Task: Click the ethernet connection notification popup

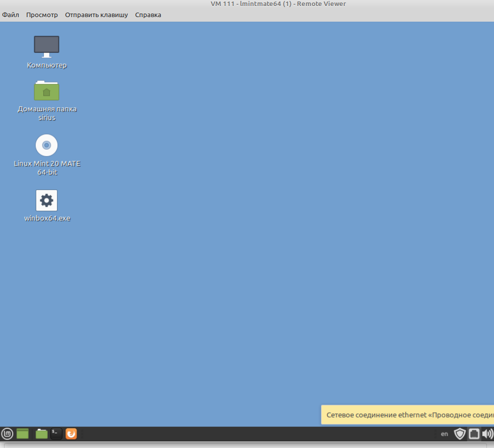Action: click(408, 415)
